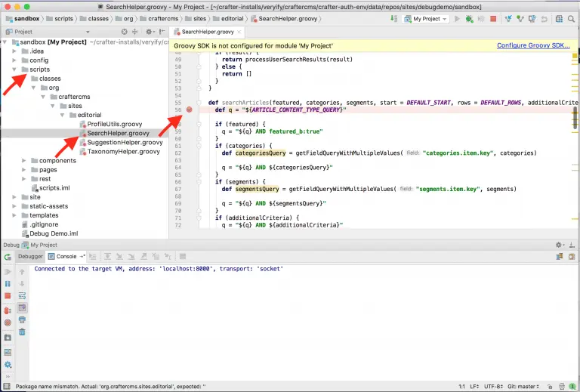The height and width of the screenshot is (392, 580).
Task: Open the My Project run configuration dropdown
Action: [x=427, y=18]
